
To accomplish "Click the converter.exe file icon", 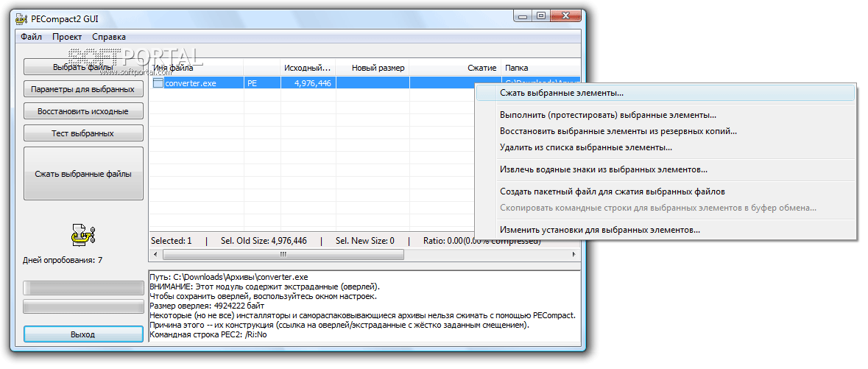I will tap(158, 84).
